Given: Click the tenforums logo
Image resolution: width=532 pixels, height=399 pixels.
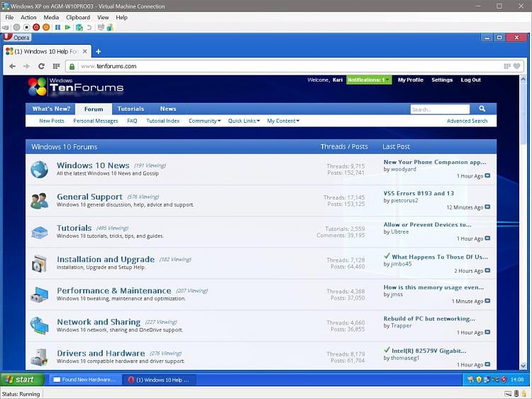Looking at the screenshot, I should [x=76, y=86].
